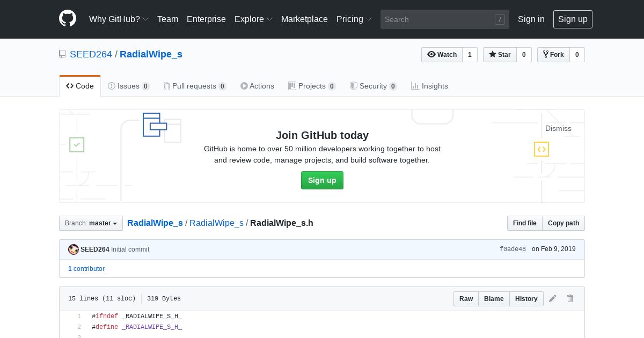Open RadialWipe_s subfolder in breadcrumb

216,223
